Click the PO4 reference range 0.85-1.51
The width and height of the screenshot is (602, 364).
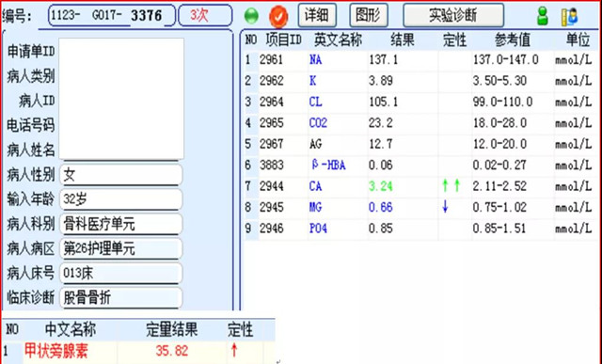click(499, 229)
